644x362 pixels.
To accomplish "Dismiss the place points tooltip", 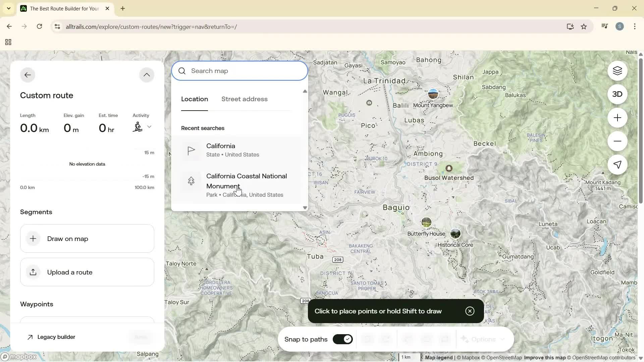I will pos(470,311).
